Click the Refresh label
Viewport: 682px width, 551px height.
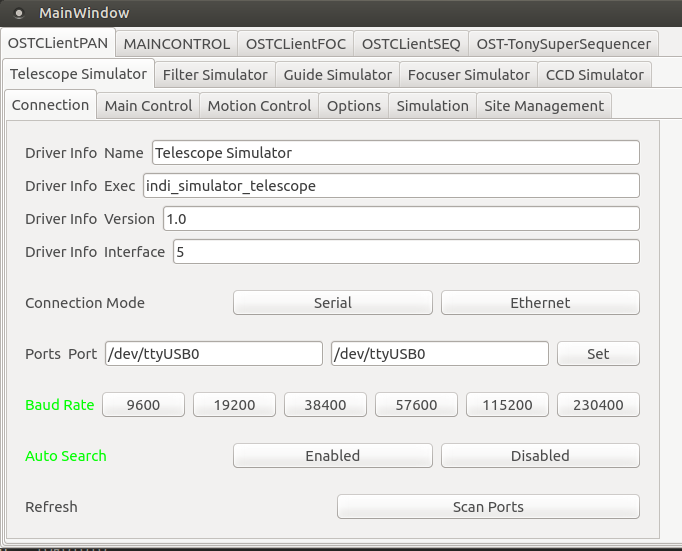click(x=51, y=507)
